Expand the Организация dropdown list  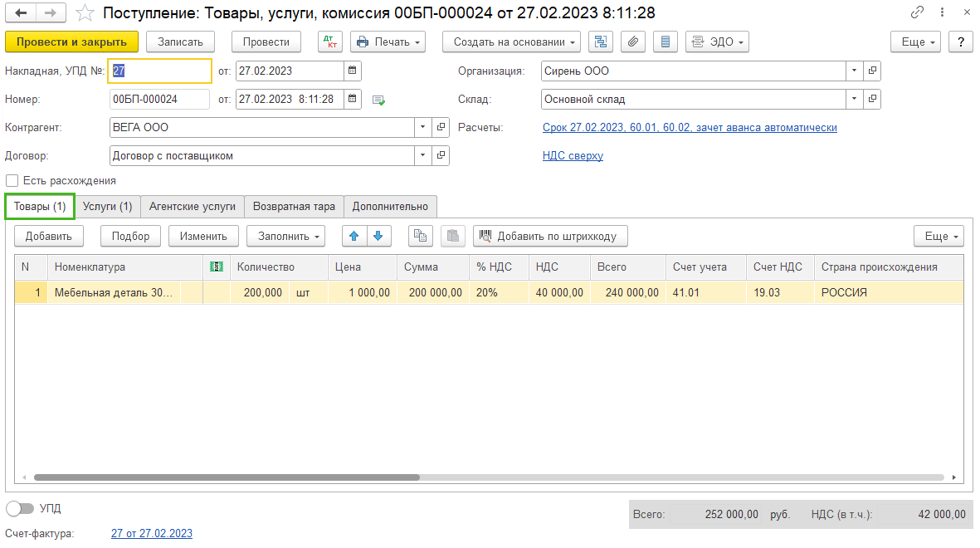pyautogui.click(x=855, y=71)
